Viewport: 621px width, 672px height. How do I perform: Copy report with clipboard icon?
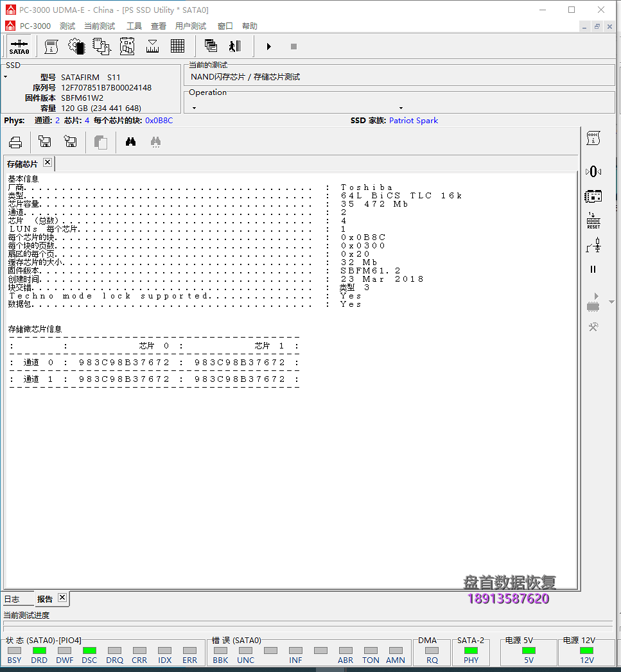(x=100, y=142)
